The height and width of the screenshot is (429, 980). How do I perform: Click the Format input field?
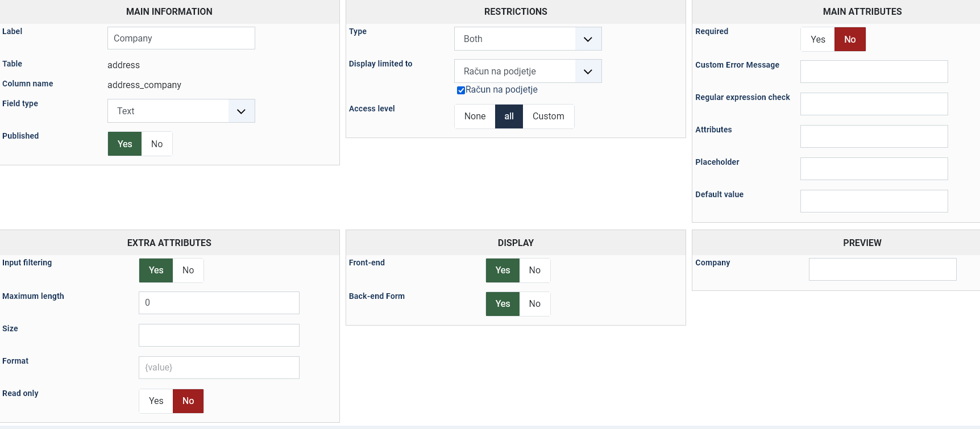(x=219, y=368)
